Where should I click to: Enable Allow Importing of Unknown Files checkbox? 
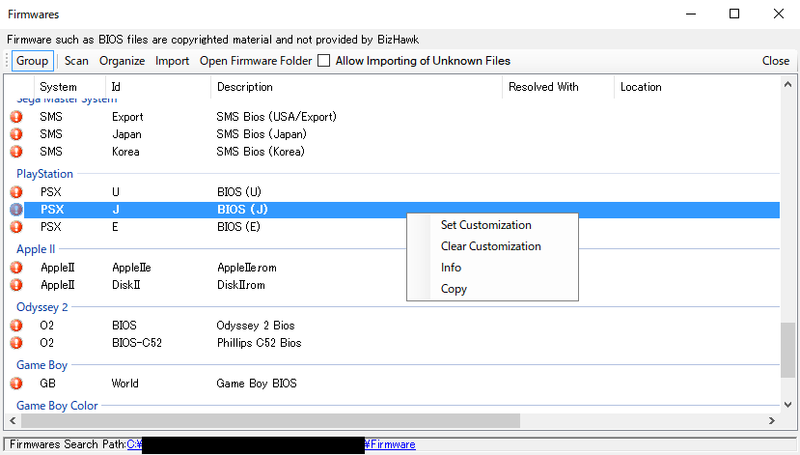click(x=323, y=61)
